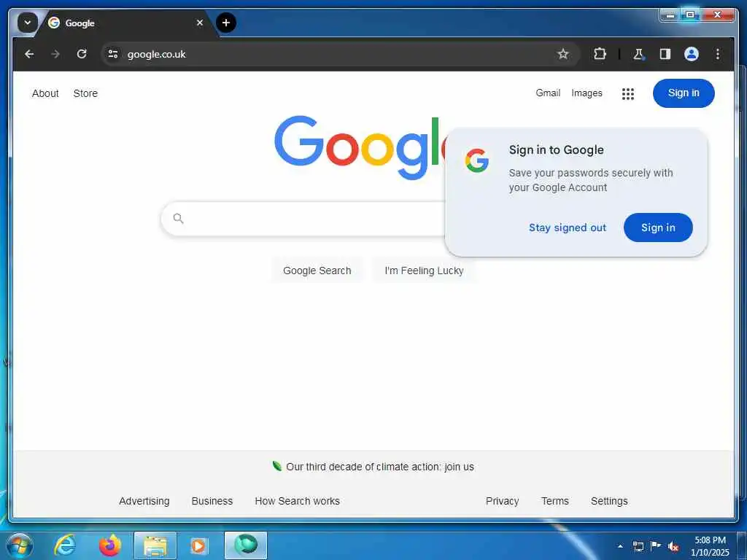Show hidden tray icons arrow
Screen dimensions: 747x560
[x=620, y=546]
